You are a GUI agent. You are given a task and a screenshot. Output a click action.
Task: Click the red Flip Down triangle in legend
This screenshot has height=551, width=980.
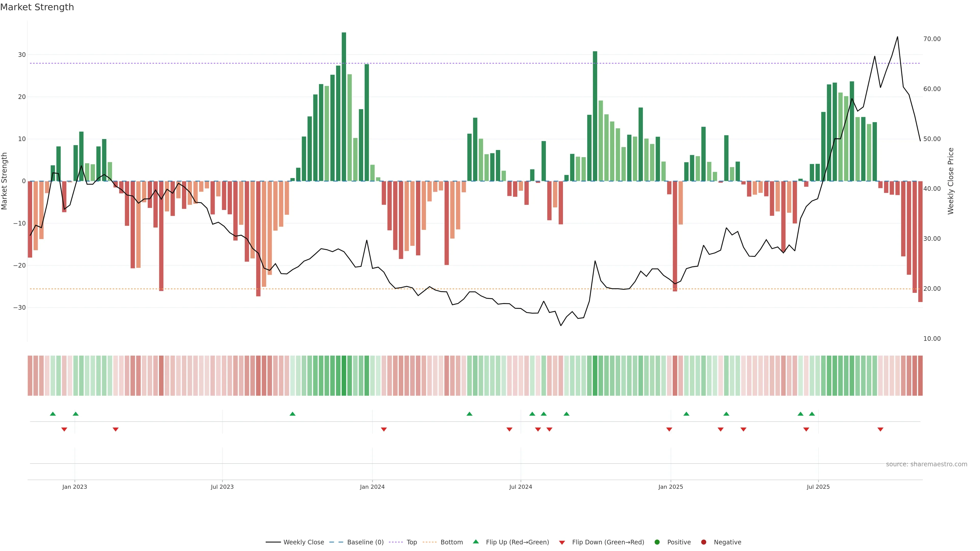click(x=562, y=543)
